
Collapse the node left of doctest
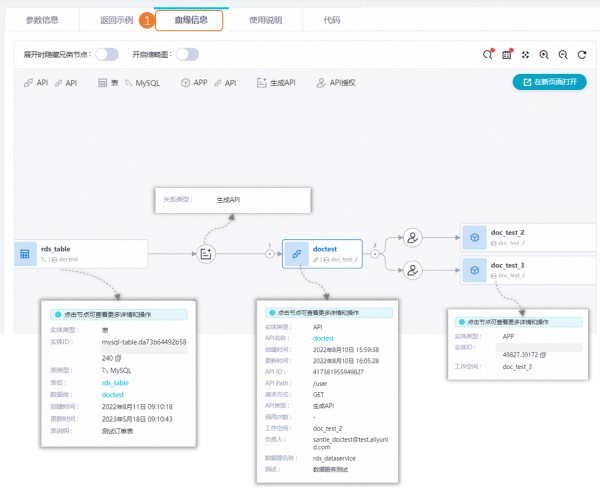point(268,254)
